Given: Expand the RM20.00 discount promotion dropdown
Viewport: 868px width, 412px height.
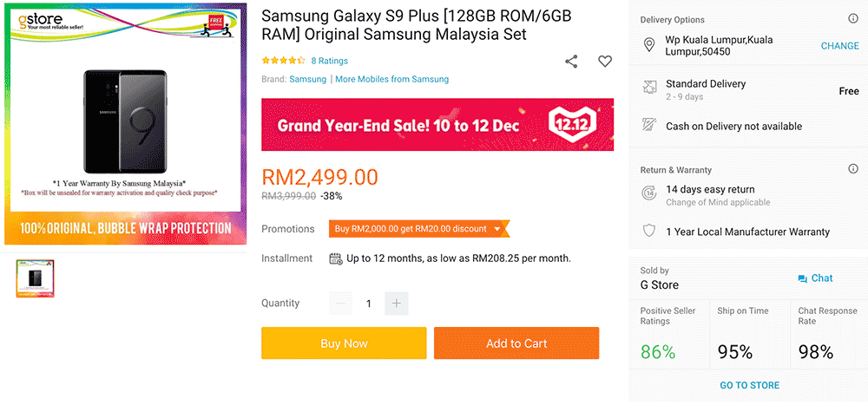Looking at the screenshot, I should 497,229.
